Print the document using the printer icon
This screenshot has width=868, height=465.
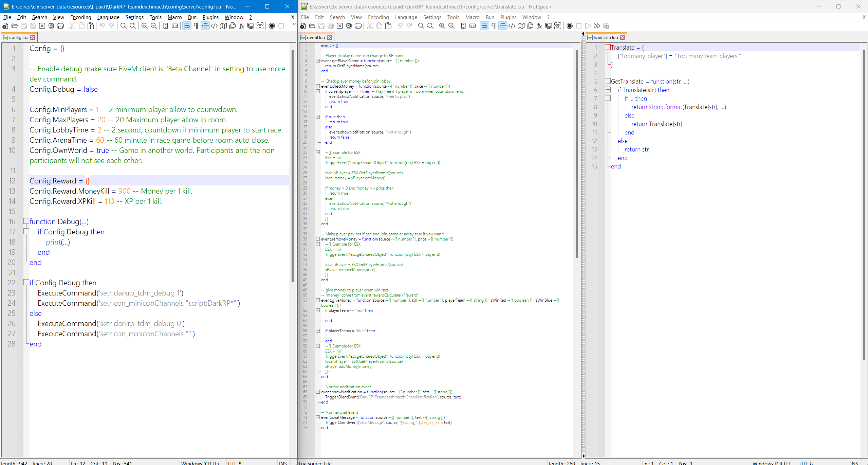[60, 26]
